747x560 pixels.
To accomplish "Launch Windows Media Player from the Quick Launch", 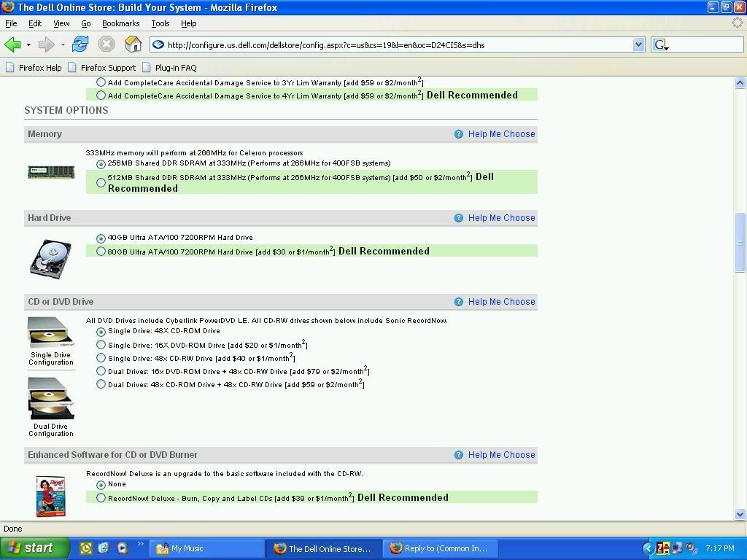I will 123,548.
